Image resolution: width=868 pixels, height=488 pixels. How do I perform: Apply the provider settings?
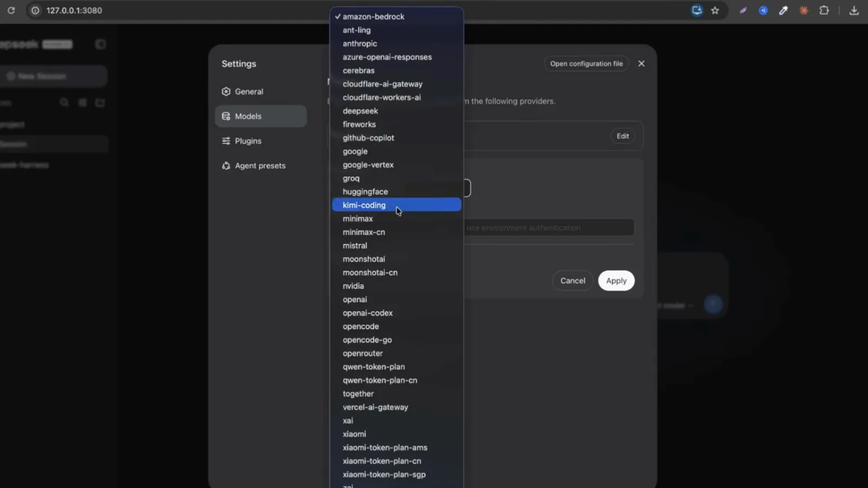click(x=616, y=280)
